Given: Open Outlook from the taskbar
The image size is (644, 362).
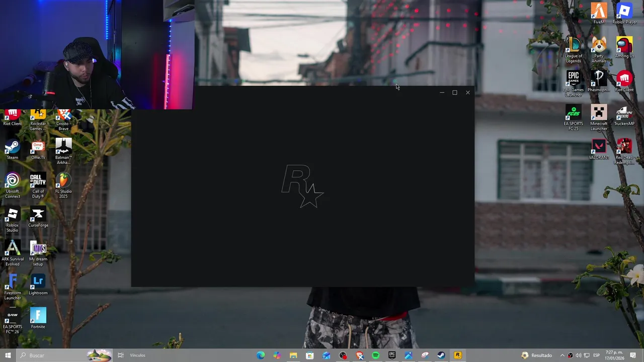Looking at the screenshot, I should coord(327,355).
